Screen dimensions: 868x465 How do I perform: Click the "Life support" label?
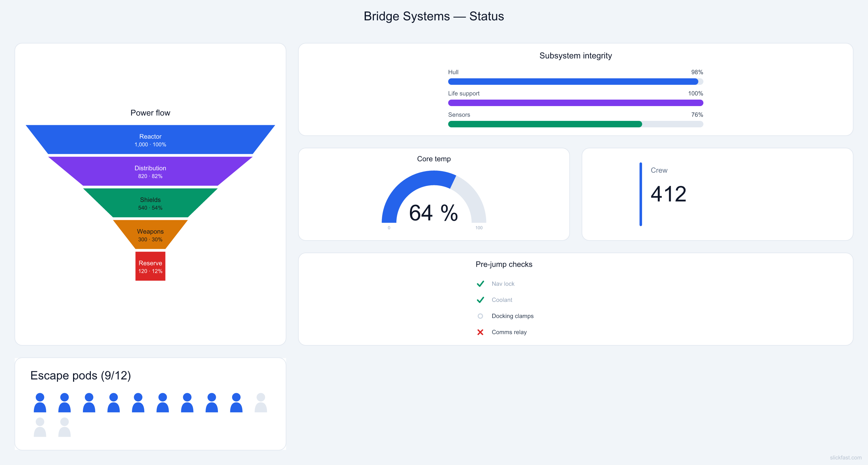coord(464,93)
